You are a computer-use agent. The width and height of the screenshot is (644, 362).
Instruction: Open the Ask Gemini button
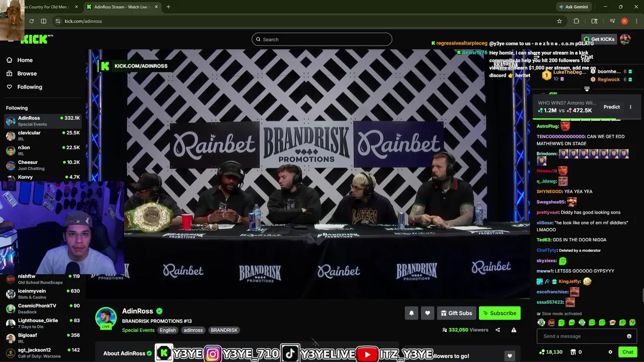pos(573,7)
